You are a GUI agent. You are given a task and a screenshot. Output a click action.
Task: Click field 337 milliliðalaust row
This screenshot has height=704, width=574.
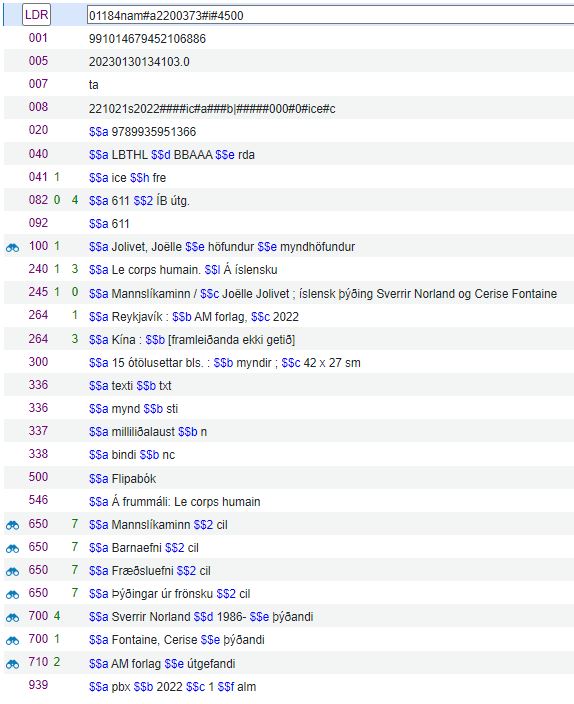click(148, 432)
